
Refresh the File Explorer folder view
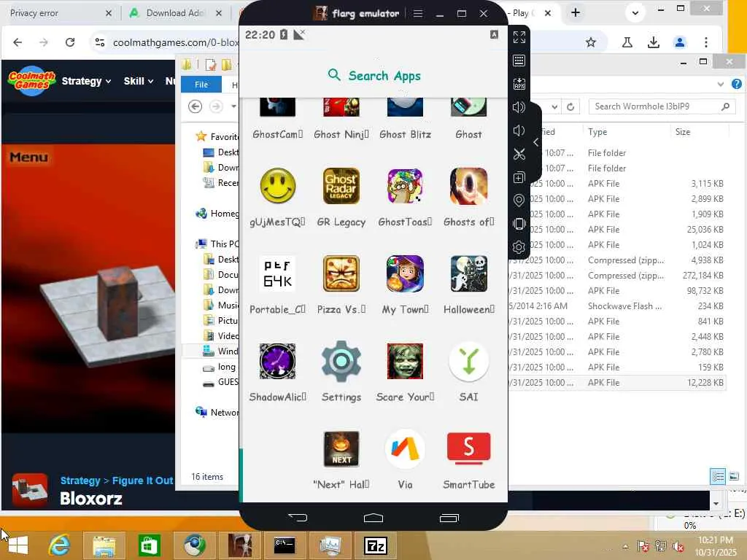(x=570, y=106)
